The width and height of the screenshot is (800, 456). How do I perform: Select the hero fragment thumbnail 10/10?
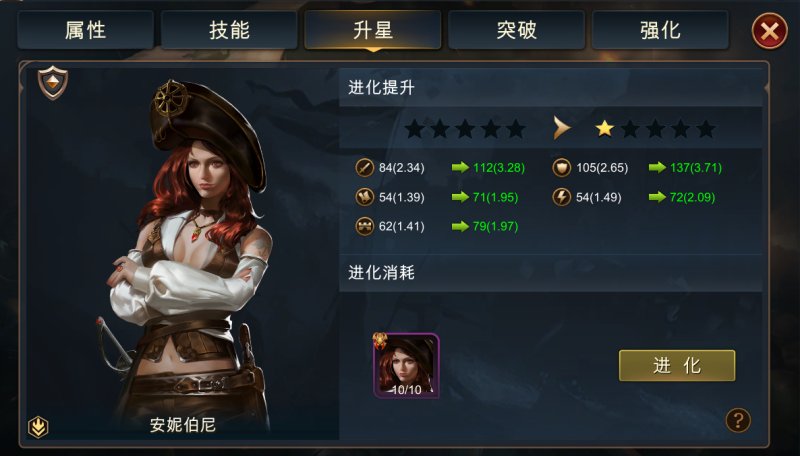tap(406, 366)
